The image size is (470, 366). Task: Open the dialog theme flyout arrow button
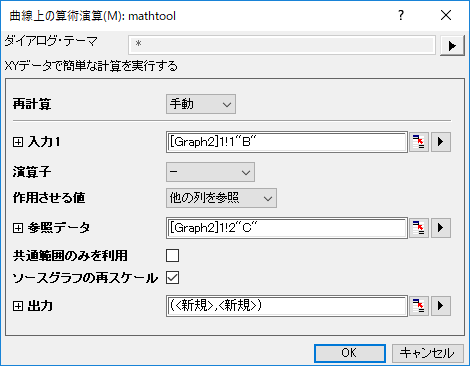[x=452, y=45]
